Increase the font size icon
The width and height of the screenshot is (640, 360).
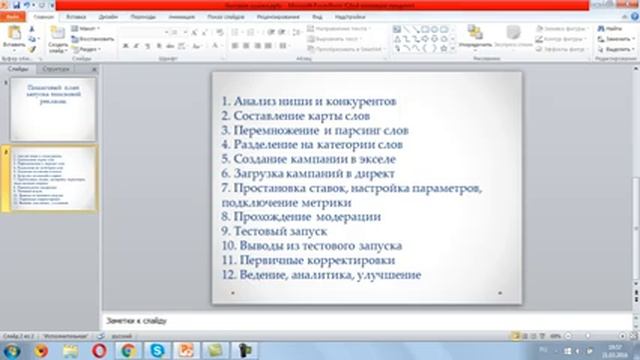tap(195, 32)
